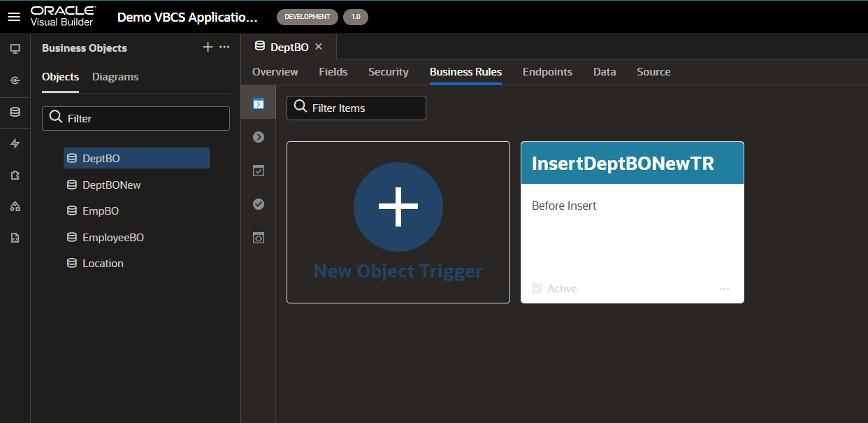Switch to the Diagrams tab
The width and height of the screenshot is (868, 423).
tap(115, 77)
